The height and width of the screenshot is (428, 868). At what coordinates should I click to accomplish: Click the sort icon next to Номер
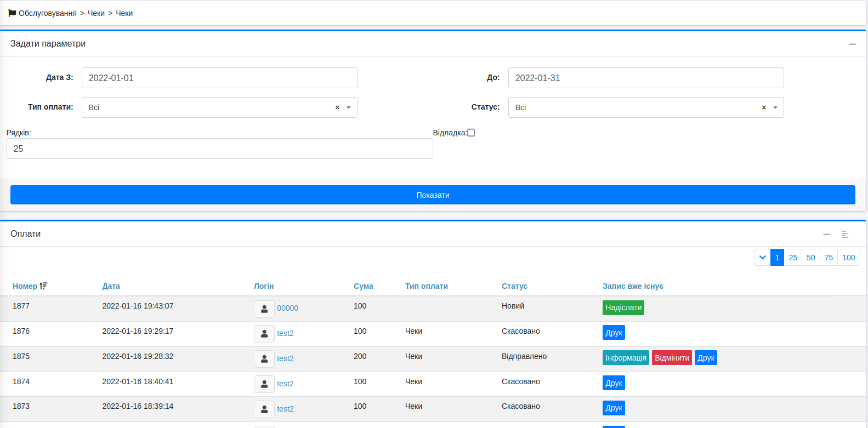pos(43,286)
